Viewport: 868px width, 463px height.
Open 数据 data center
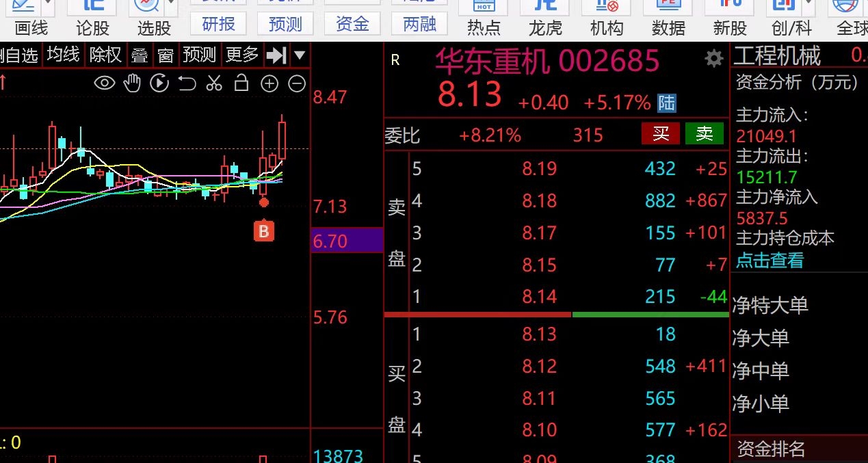point(668,28)
